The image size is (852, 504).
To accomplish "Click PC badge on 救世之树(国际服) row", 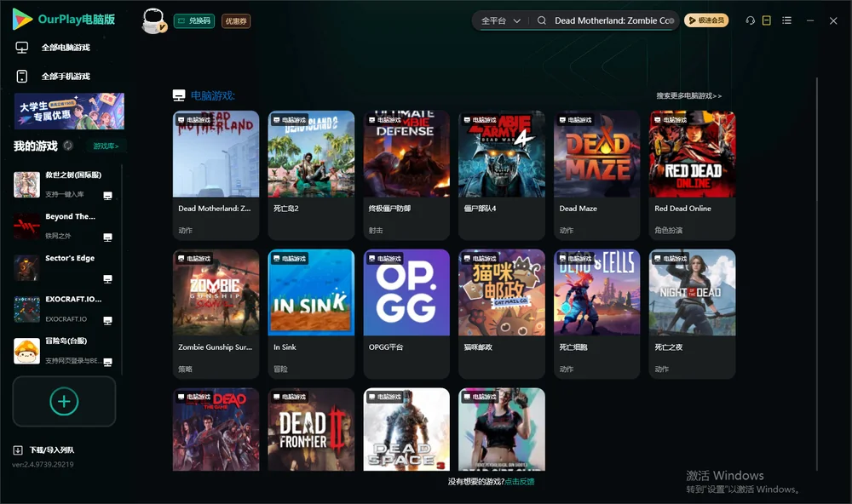I will pos(107,196).
